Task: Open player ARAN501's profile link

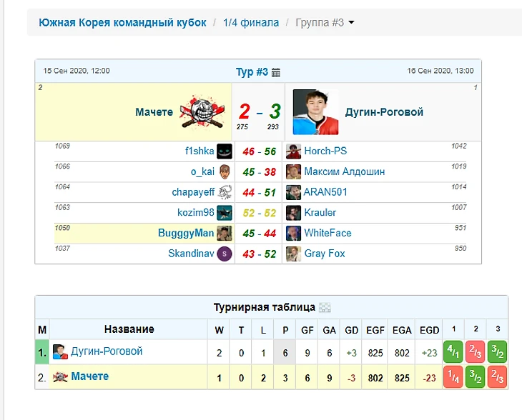Action: pyautogui.click(x=325, y=192)
